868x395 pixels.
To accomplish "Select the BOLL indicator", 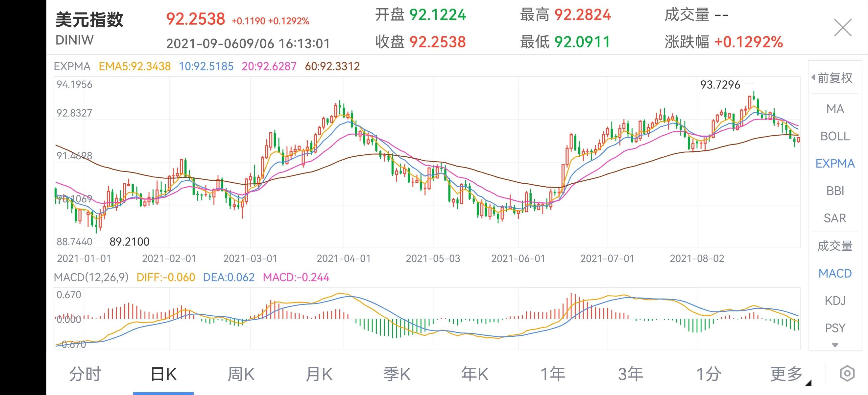I will click(835, 136).
